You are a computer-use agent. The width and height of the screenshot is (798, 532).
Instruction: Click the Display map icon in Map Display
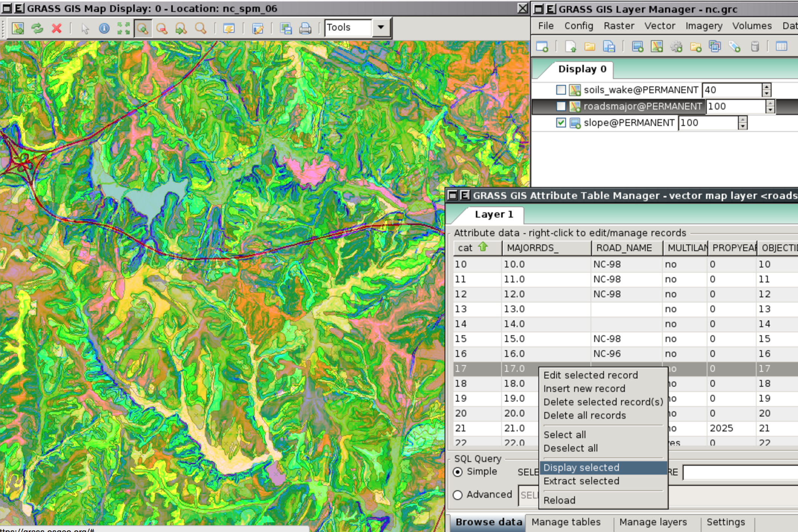[18, 28]
